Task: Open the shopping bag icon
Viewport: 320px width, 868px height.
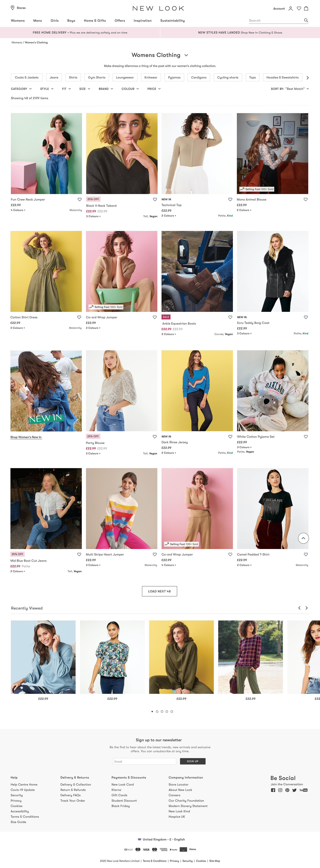Action: pos(306,9)
